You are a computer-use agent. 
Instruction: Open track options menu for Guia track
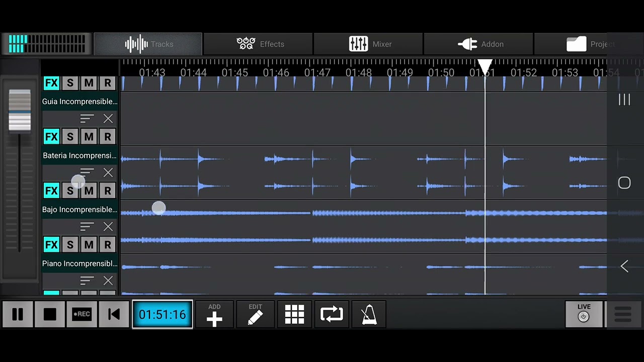point(87,119)
